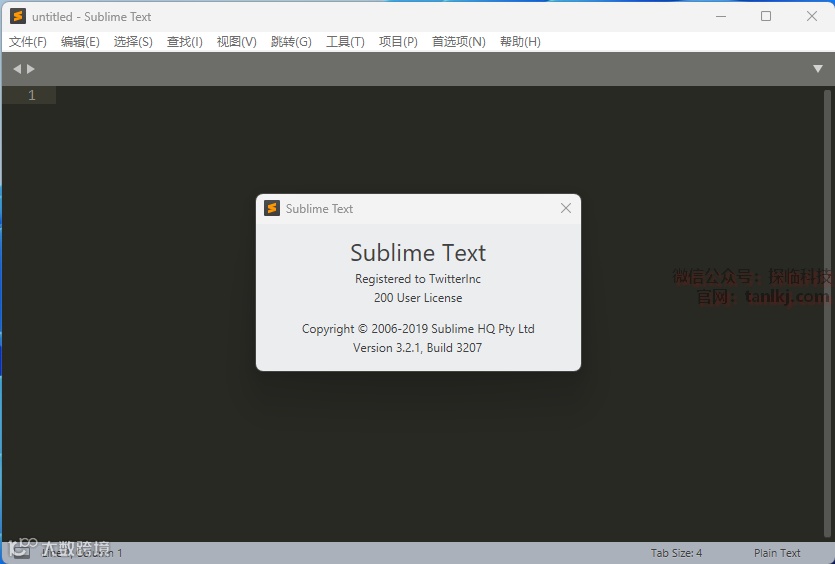Click the vertical scrollbar of the editor

click(827, 314)
